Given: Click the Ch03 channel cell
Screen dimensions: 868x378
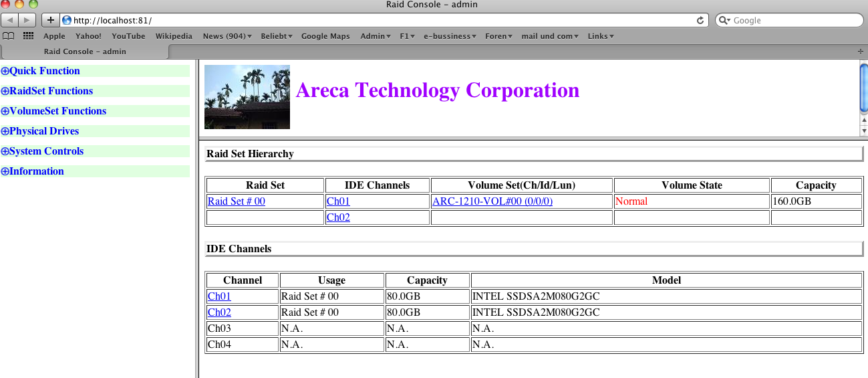Looking at the screenshot, I should [x=243, y=328].
